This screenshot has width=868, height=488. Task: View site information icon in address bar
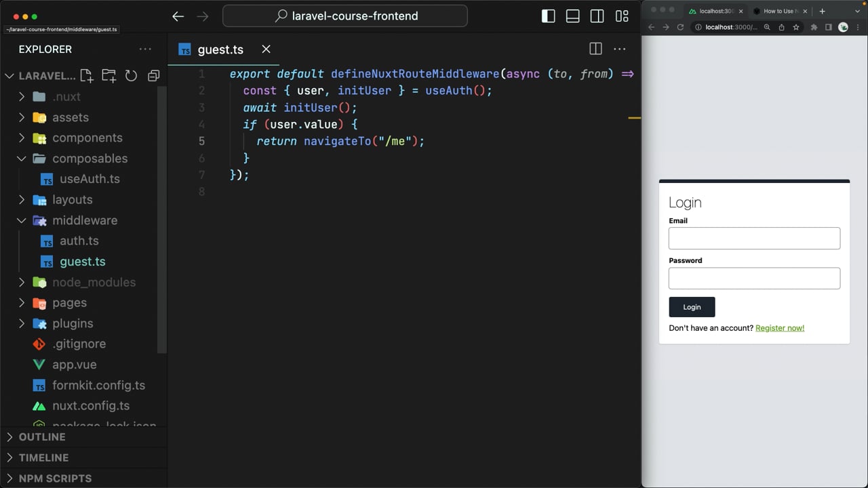click(x=698, y=27)
